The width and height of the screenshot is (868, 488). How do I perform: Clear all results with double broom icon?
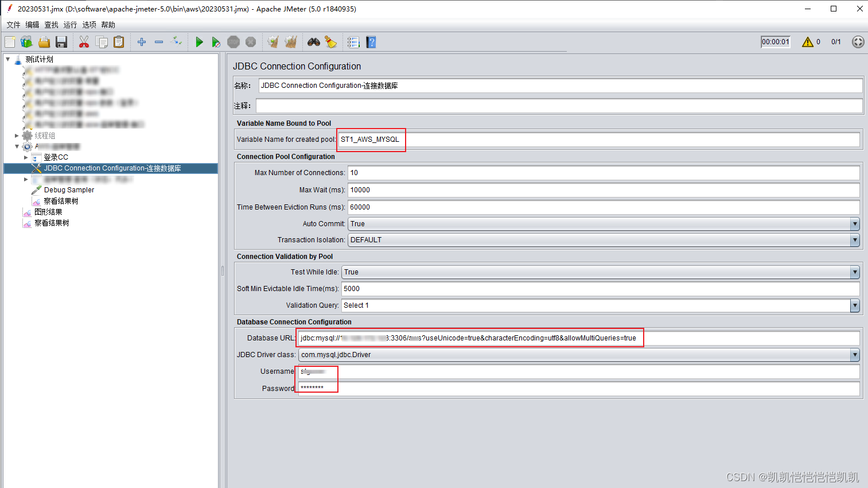tap(291, 42)
